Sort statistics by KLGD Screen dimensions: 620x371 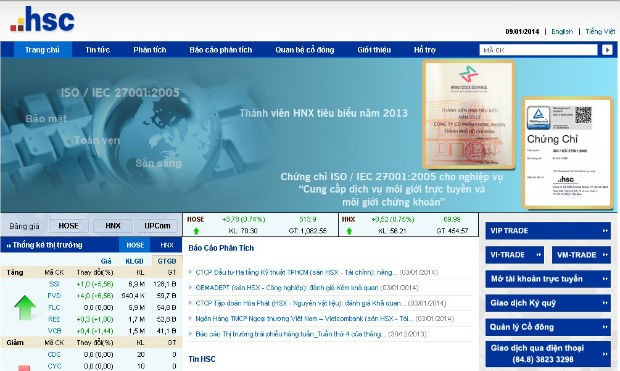134,261
